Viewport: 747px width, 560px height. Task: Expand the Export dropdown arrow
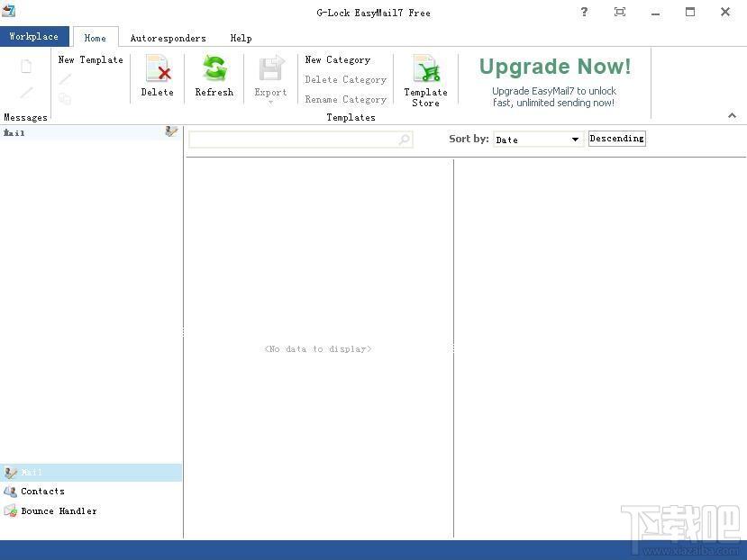point(270,103)
